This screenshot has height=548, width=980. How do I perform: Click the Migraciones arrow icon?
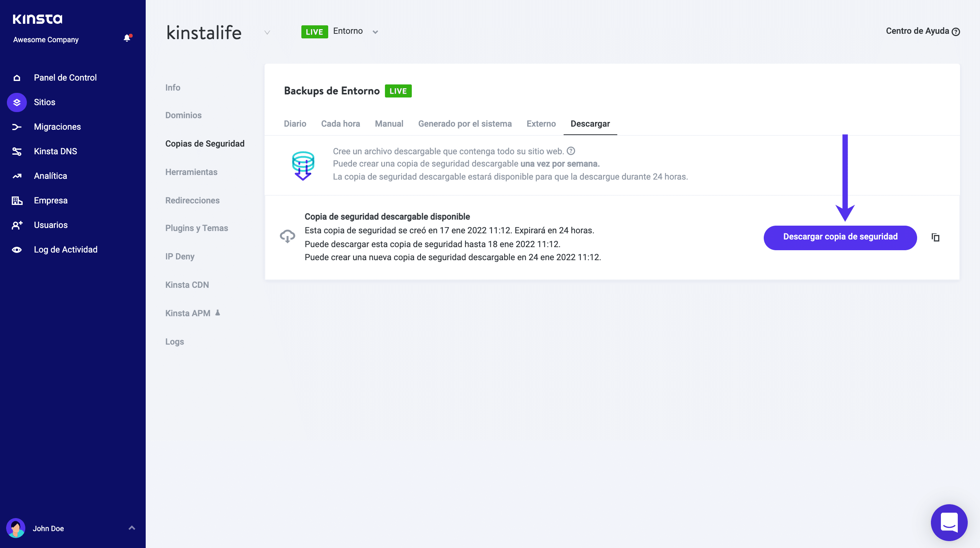(x=17, y=127)
